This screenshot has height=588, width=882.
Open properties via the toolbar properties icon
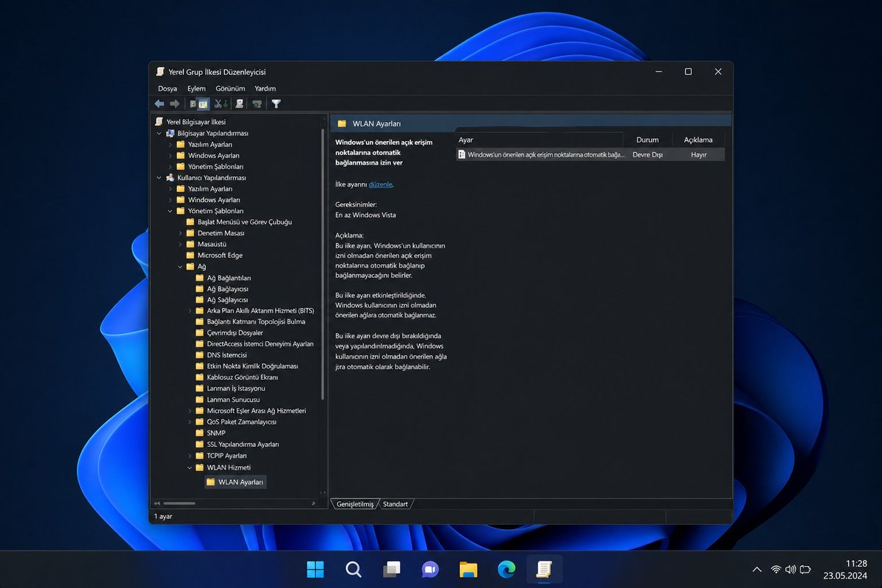[240, 104]
